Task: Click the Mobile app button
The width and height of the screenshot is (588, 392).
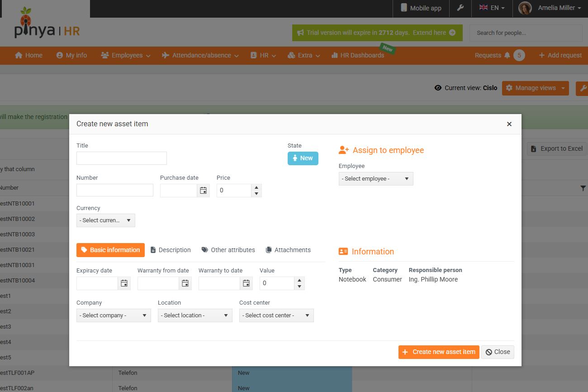Action: point(421,8)
